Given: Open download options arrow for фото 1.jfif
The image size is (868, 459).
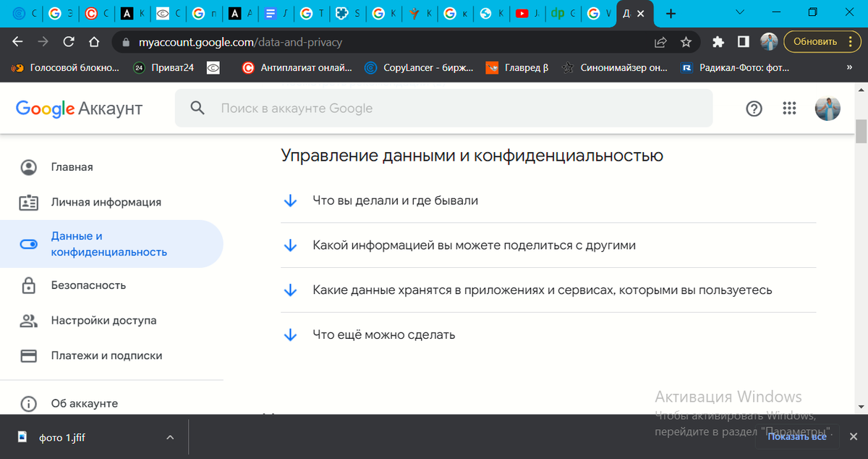Looking at the screenshot, I should 170,437.
